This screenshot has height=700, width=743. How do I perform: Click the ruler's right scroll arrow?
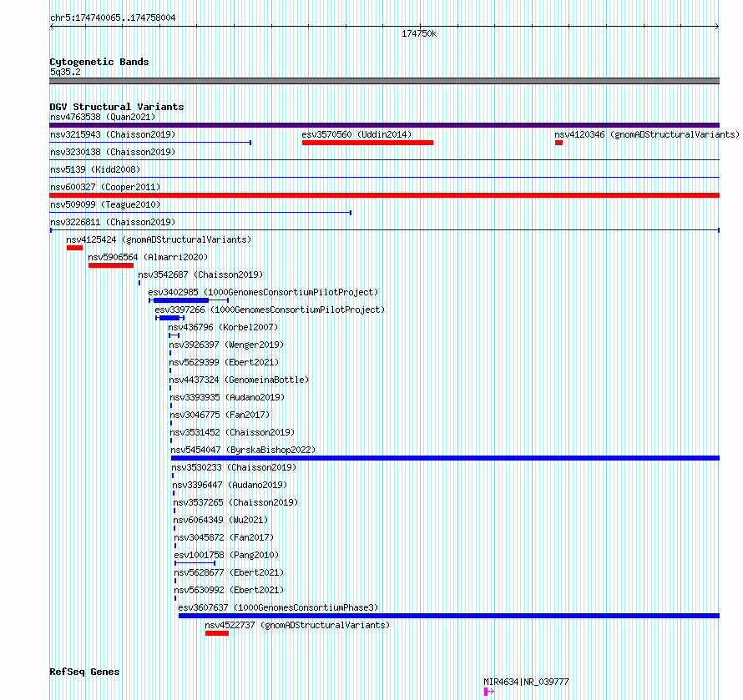tap(717, 27)
